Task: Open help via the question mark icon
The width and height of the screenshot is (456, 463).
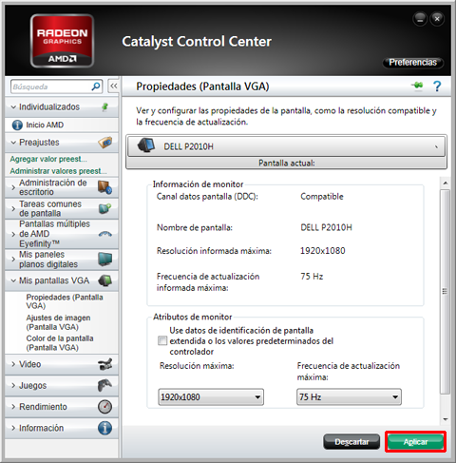Action: 437,86
